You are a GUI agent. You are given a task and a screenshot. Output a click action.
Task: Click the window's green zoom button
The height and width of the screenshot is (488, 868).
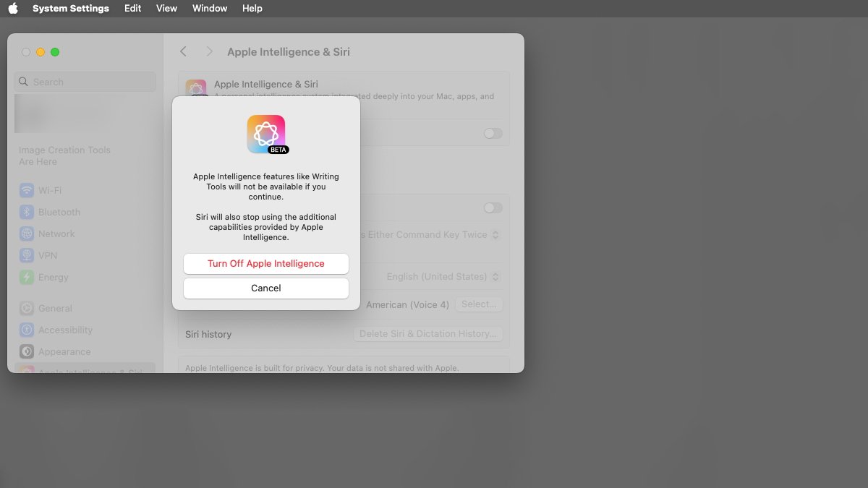pos(55,52)
